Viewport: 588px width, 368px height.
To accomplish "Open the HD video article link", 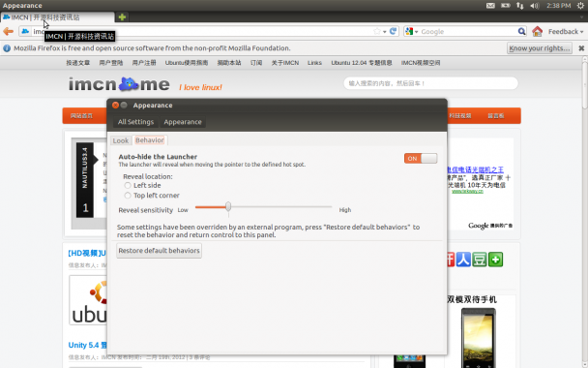I will [x=87, y=253].
